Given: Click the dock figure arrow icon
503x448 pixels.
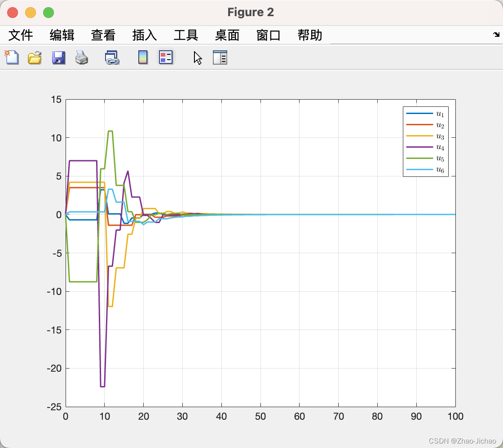Looking at the screenshot, I should 496,34.
